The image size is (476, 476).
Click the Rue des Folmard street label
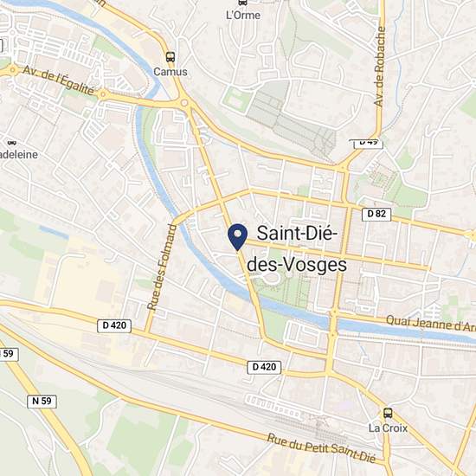tap(162, 267)
